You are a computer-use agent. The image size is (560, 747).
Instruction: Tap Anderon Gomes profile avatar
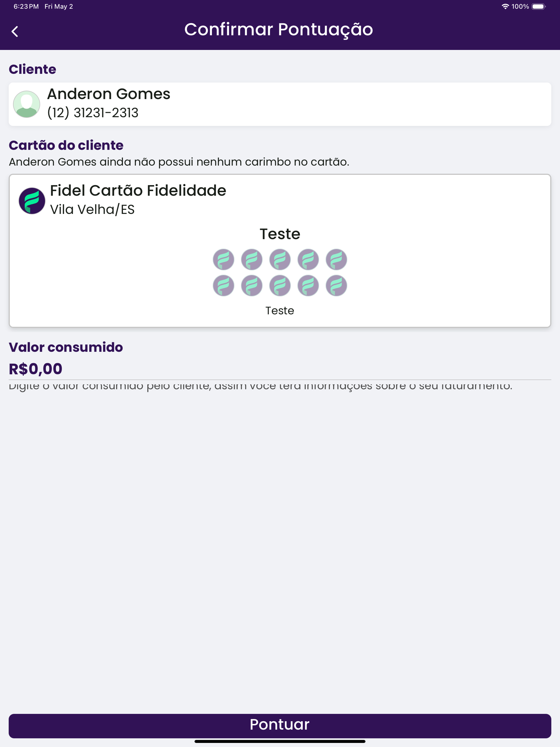pos(27,104)
